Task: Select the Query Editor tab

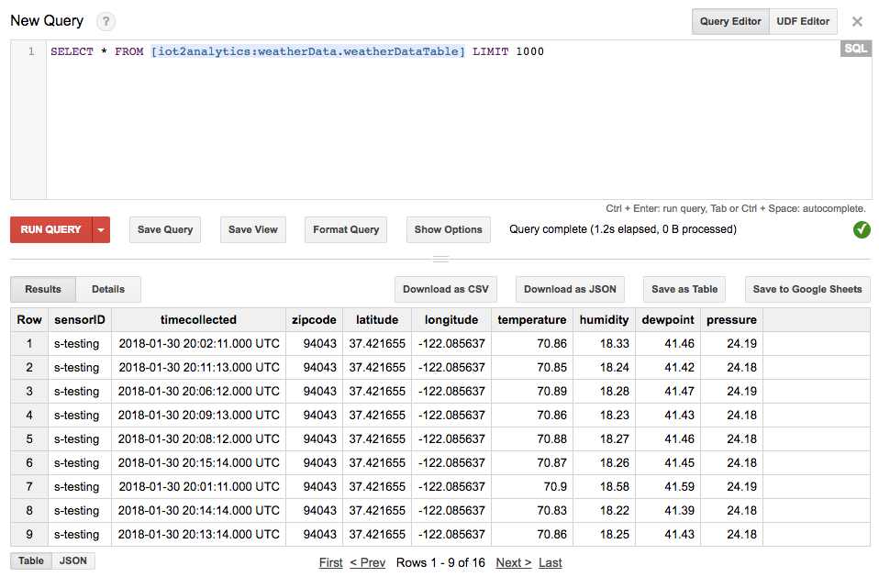Action: pyautogui.click(x=730, y=22)
